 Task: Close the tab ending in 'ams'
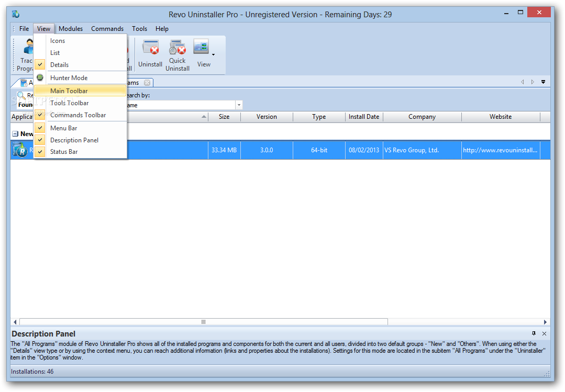pyautogui.click(x=147, y=83)
